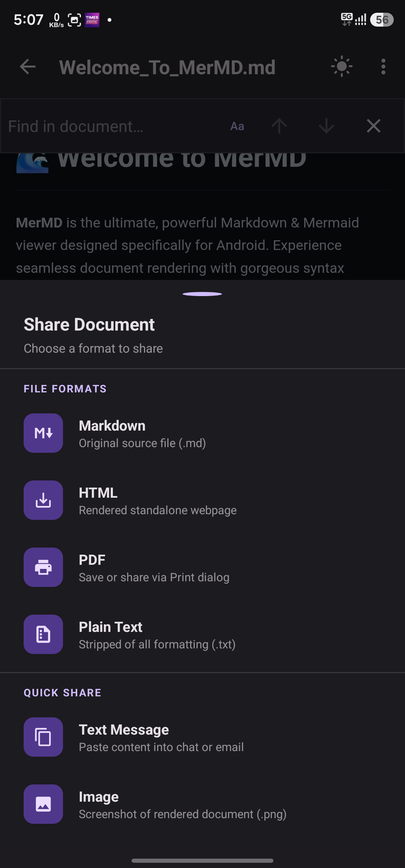The height and width of the screenshot is (868, 405).
Task: Select the Image picture icon tile
Action: click(43, 804)
